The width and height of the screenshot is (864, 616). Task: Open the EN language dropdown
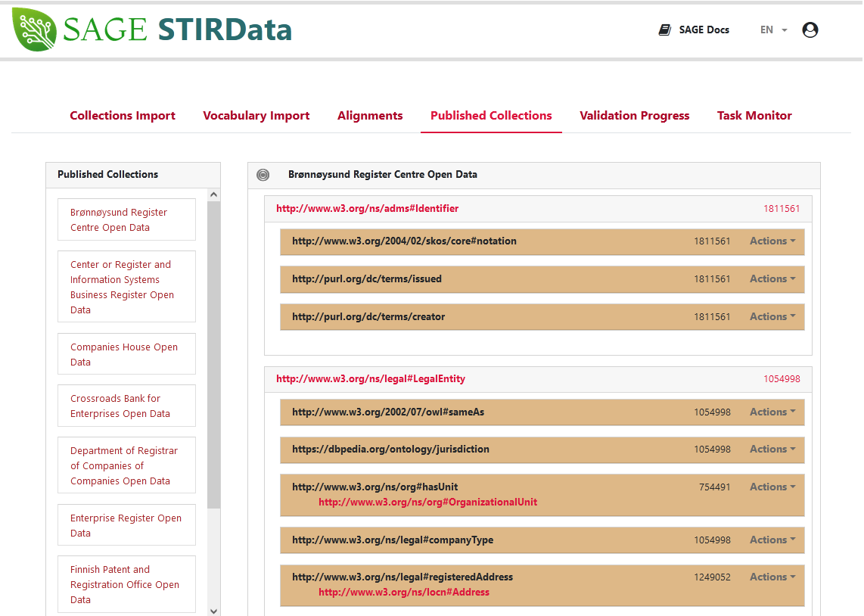tap(774, 30)
